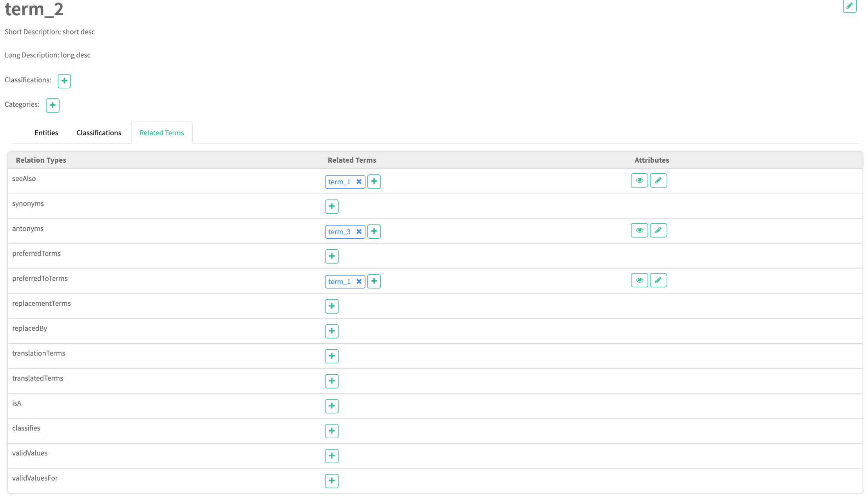Remove term_3 from the antonyms relation
Image resolution: width=868 pixels, height=497 pixels.
point(359,232)
